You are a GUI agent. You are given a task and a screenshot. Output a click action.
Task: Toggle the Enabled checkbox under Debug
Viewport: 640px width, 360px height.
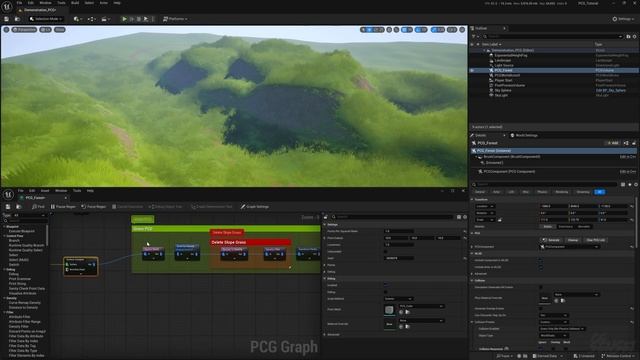(386, 285)
